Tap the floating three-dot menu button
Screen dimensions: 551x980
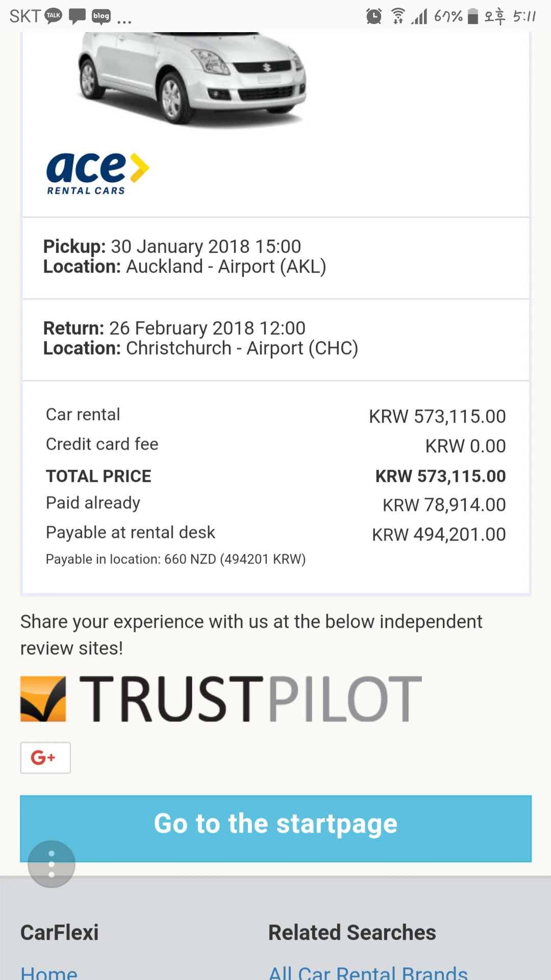click(x=52, y=864)
